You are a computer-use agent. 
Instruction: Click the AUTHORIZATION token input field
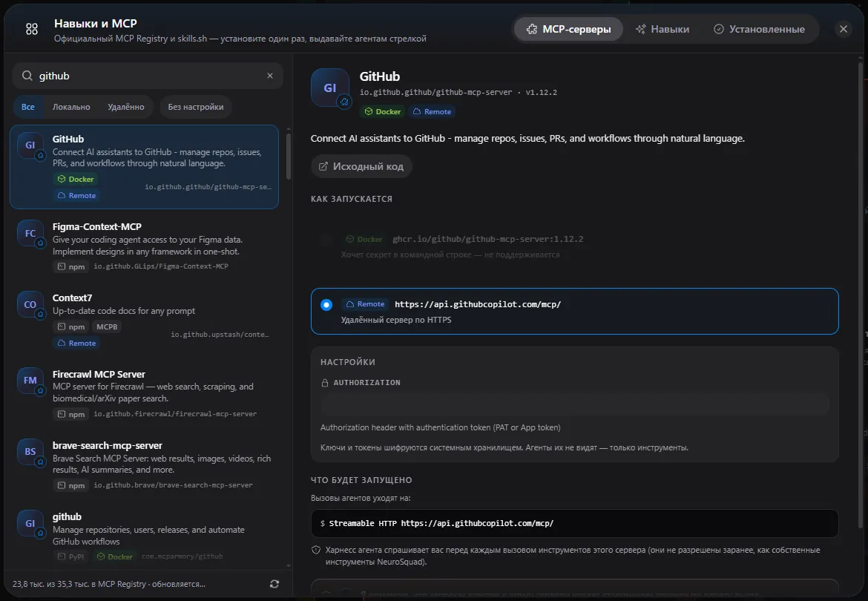click(575, 404)
